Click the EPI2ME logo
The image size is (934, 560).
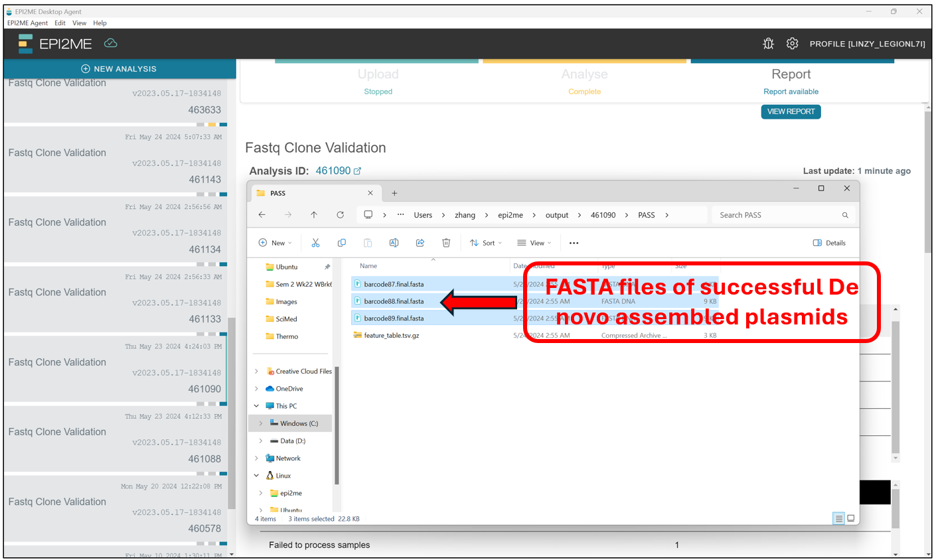pos(56,44)
